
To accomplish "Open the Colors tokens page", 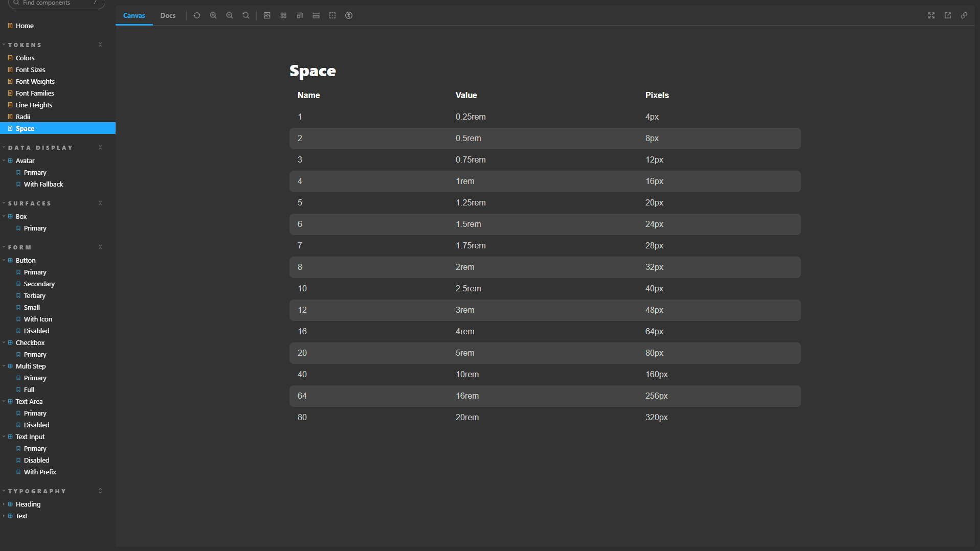I will coord(25,58).
